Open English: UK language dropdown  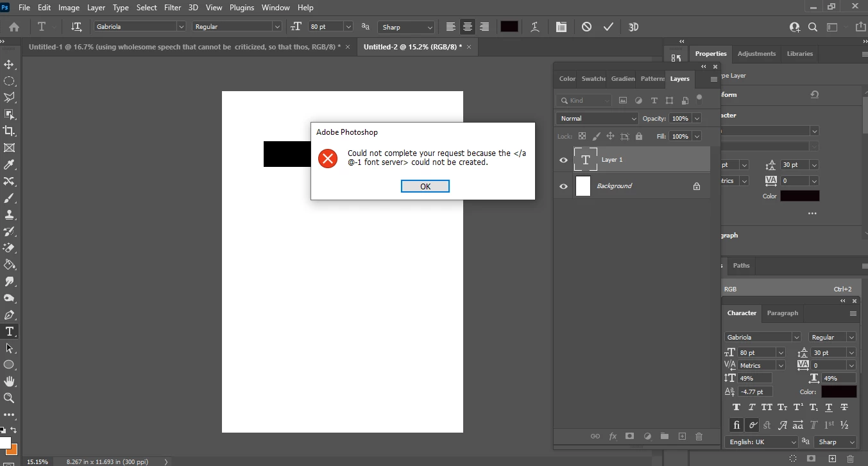[x=762, y=442]
